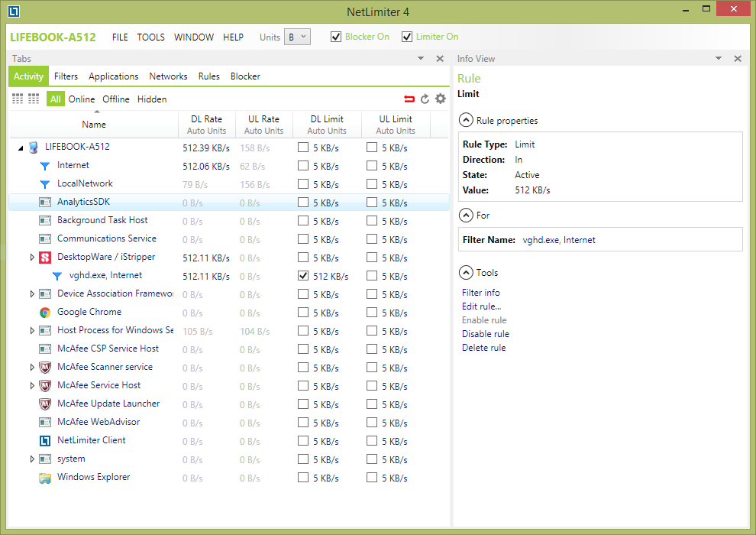Screen dimensions: 756x535
Task: Click the Disable rule link
Action: (486, 334)
